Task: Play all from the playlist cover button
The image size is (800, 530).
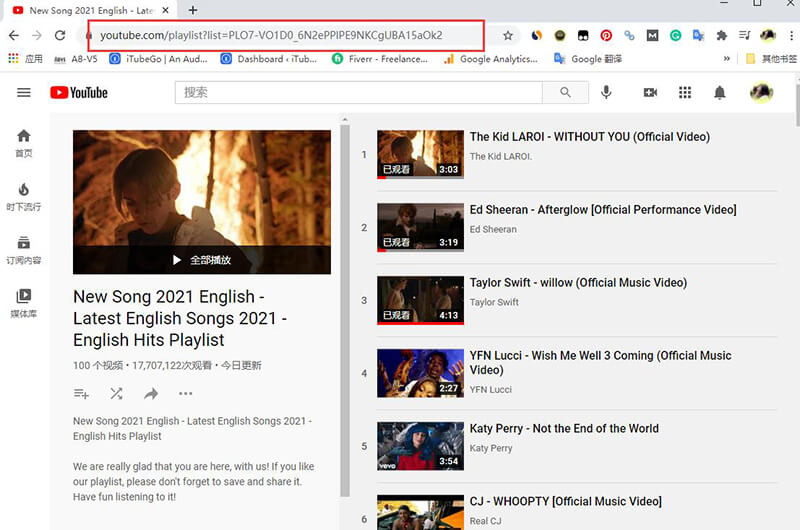Action: [x=202, y=260]
